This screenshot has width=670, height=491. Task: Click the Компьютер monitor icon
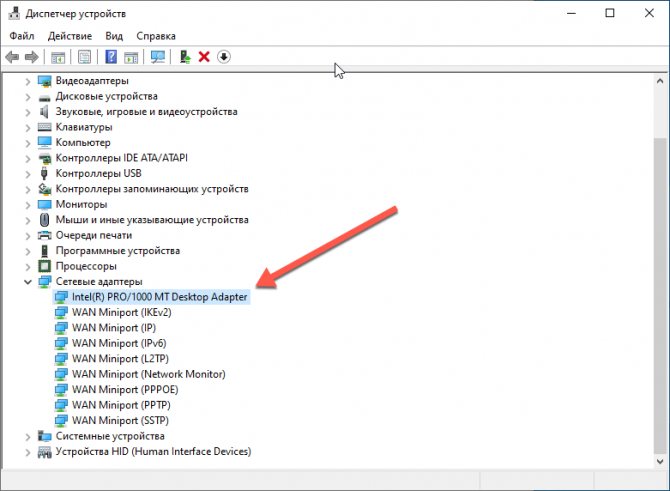(44, 142)
